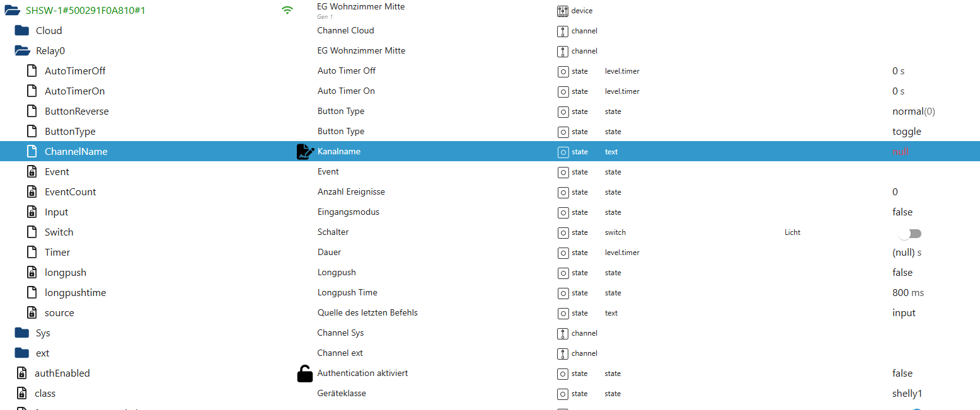This screenshot has height=410, width=980.
Task: Click the null value of ChannelName
Action: [x=901, y=151]
